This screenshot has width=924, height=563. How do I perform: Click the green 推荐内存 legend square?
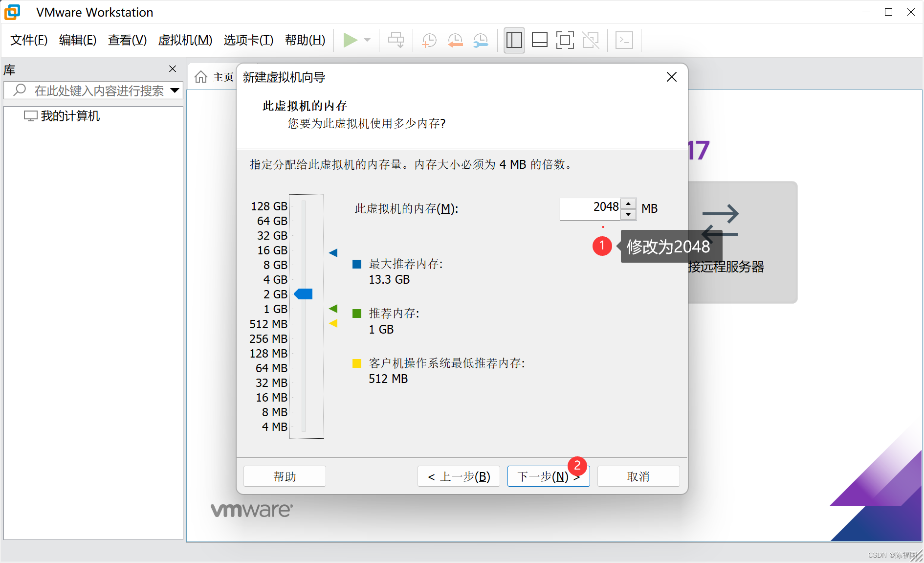pyautogui.click(x=357, y=314)
